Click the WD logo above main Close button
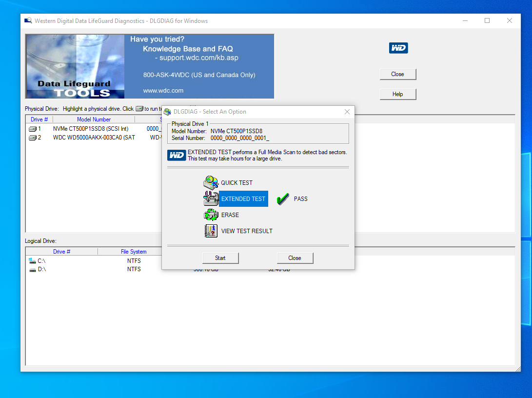Image resolution: width=532 pixels, height=398 pixels. click(398, 48)
